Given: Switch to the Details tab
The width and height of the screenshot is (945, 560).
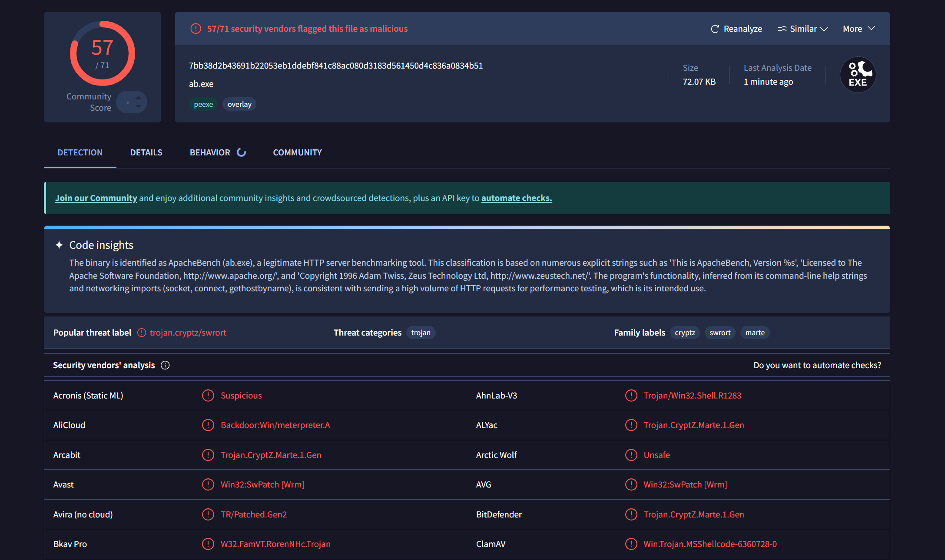Looking at the screenshot, I should click(146, 152).
